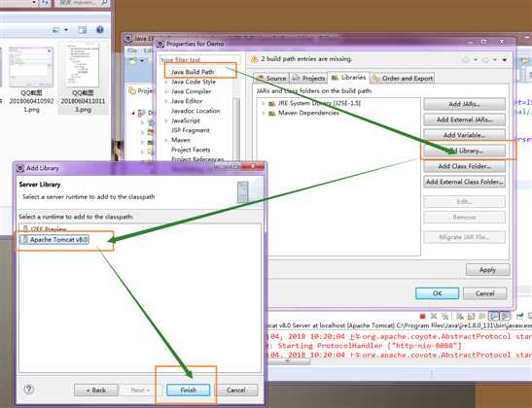The height and width of the screenshot is (408, 532).
Task: Expand JRE System Library [J2SE-1.5] entry
Action: coord(264,103)
